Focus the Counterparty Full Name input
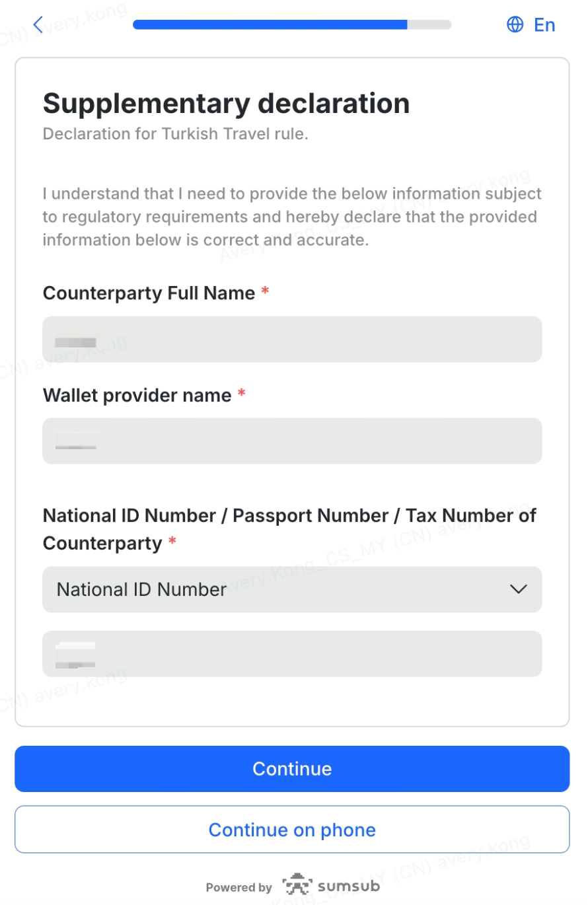Viewport: 588px width, 905px height. 292,340
